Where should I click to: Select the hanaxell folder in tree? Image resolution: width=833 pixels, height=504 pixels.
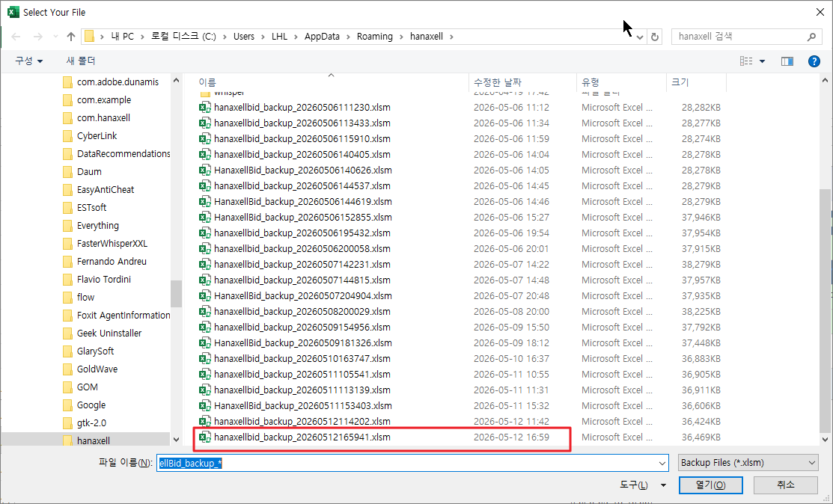click(94, 440)
